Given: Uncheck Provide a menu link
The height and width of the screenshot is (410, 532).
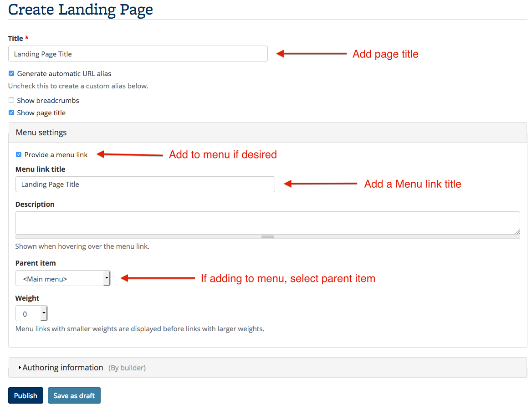Looking at the screenshot, I should (x=19, y=154).
